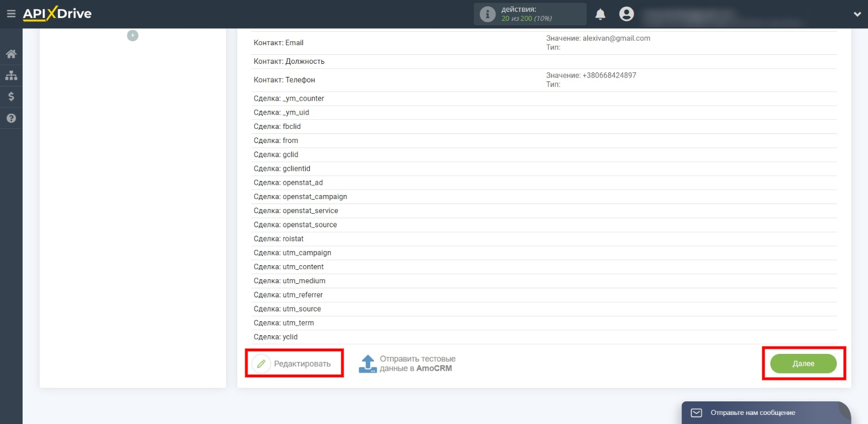Select Сделка: openstat_service row
Image resolution: width=868 pixels, height=424 pixels.
coord(544,210)
